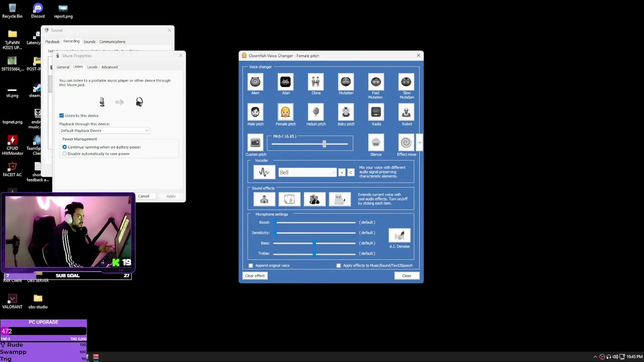644x362 pixels.
Task: Pick the Radio voice effect
Action: [376, 112]
